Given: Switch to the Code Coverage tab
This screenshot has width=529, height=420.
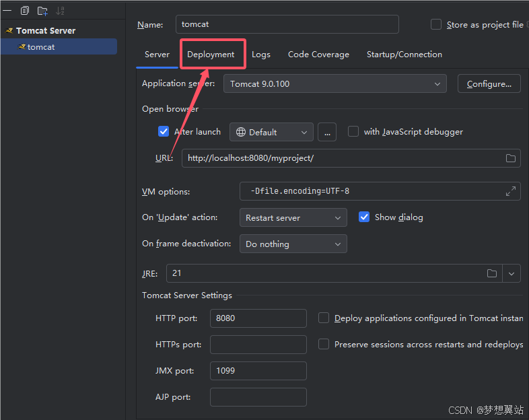Looking at the screenshot, I should click(318, 55).
